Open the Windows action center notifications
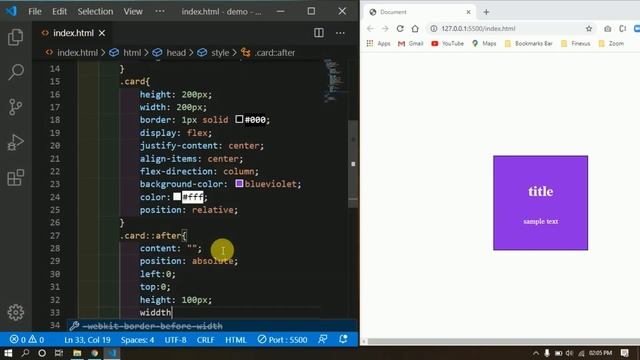The height and width of the screenshot is (360, 640). click(x=624, y=353)
